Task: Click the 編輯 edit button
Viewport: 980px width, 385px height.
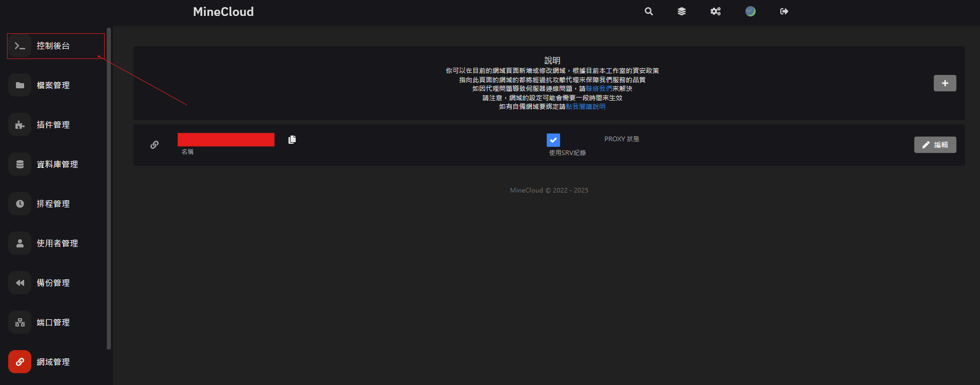Action: [935, 145]
